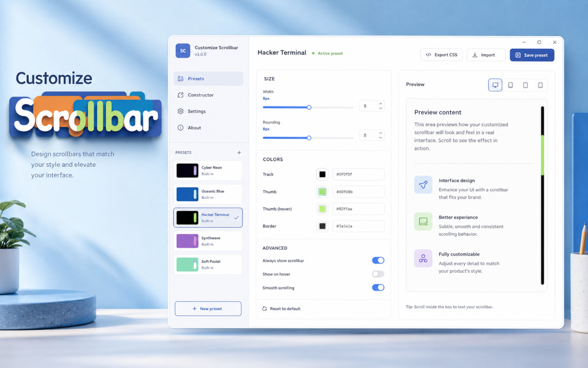Click Reset to default

point(281,309)
